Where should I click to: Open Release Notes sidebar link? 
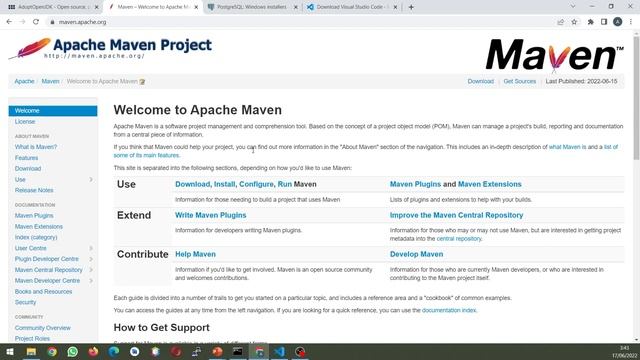point(34,190)
